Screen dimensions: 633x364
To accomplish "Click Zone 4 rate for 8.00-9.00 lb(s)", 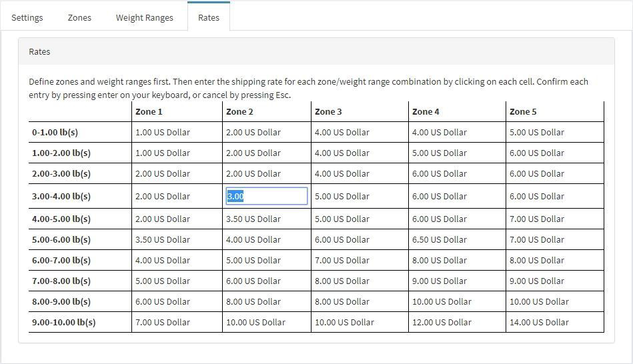I will (x=442, y=301).
